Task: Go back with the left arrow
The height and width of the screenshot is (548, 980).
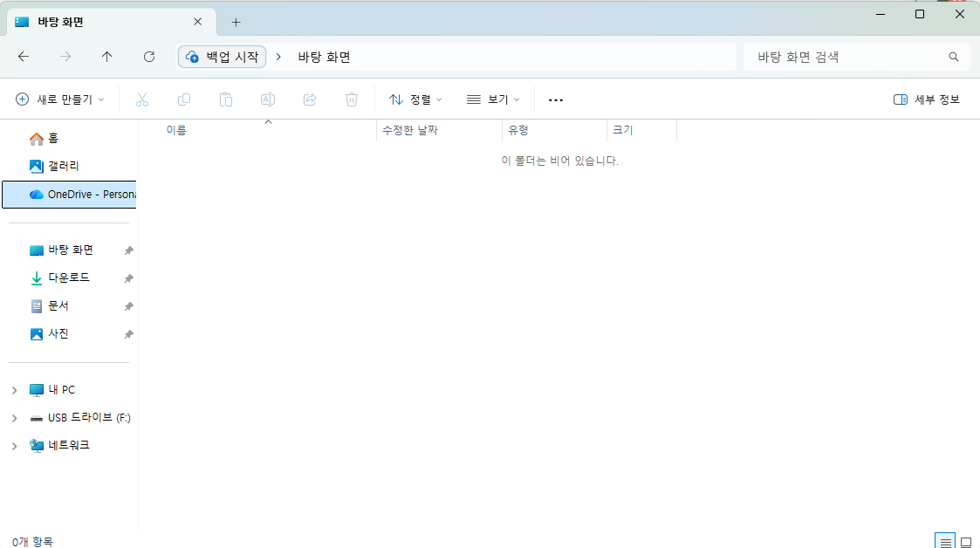Action: pyautogui.click(x=24, y=57)
